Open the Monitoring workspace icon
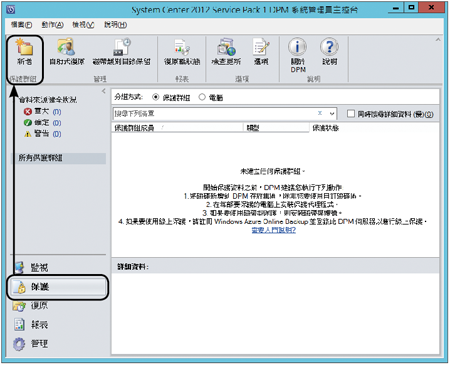The height and width of the screenshot is (365, 450). (20, 267)
